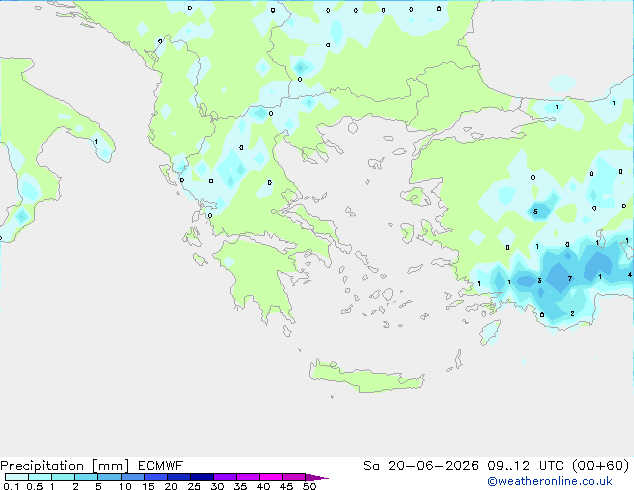Pick the magenta legend swatch between 40 and 45
The width and height of the screenshot is (634, 490).
(271, 477)
